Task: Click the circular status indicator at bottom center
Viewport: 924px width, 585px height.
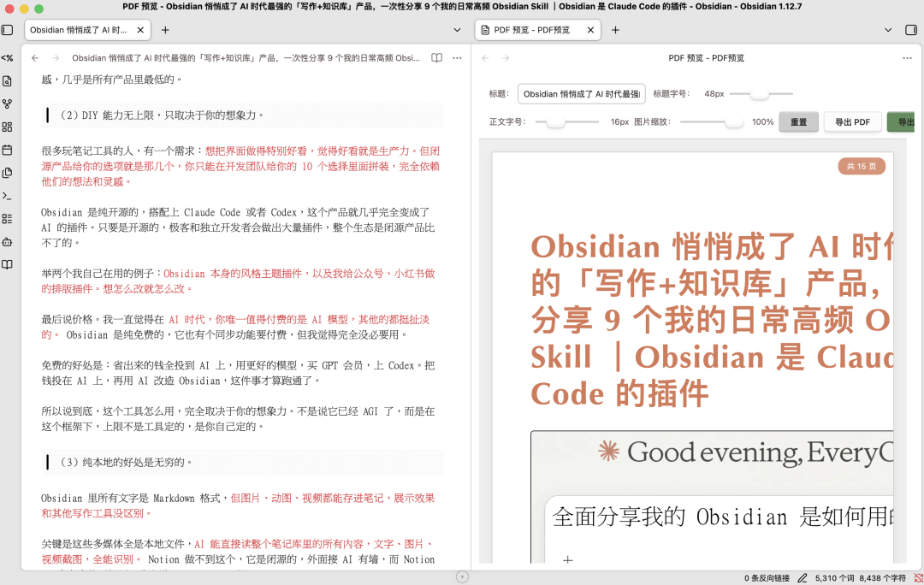Action: tap(463, 576)
